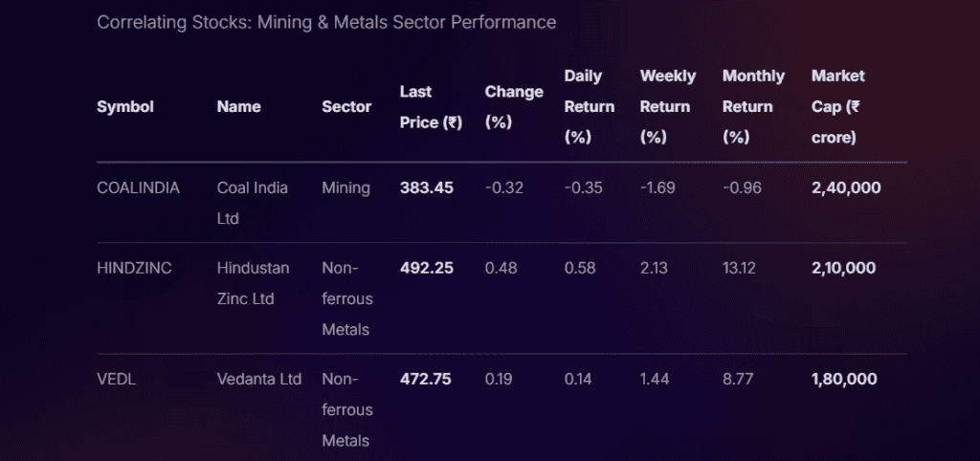Select the COALINDIA symbol cell
This screenshot has width=980, height=461.
[x=138, y=187]
